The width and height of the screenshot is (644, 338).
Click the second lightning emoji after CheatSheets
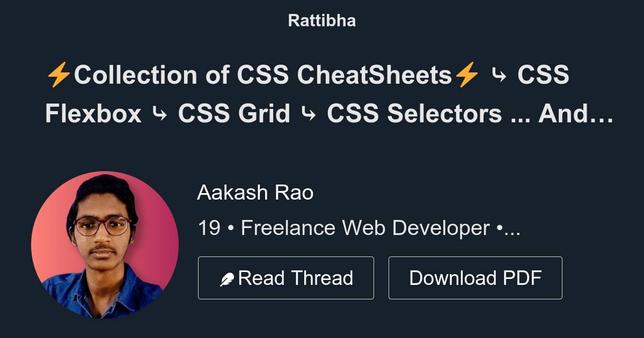coord(467,75)
